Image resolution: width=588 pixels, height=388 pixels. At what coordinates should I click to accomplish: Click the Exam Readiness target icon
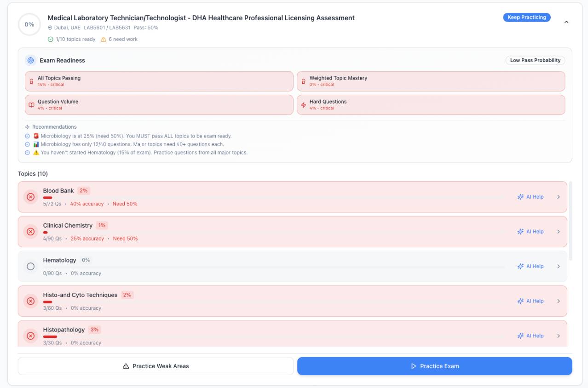(31, 60)
